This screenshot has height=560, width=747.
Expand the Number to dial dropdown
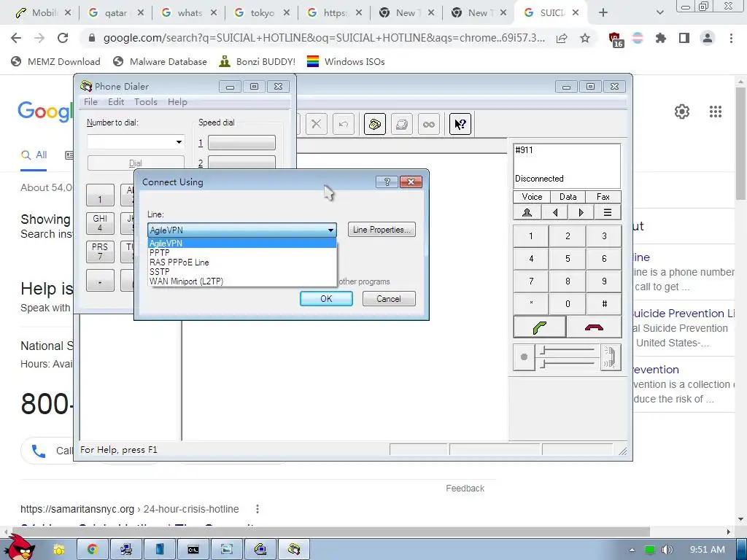pos(179,142)
